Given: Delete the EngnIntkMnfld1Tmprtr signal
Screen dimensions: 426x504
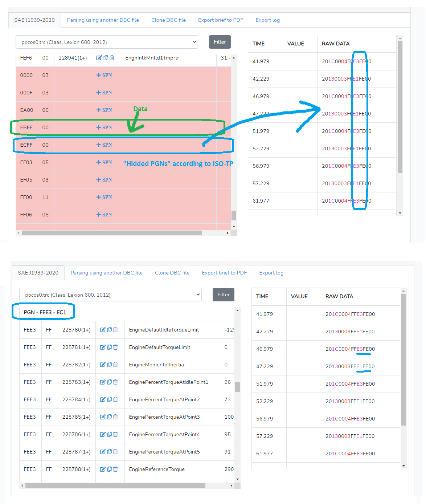Looking at the screenshot, I should [x=112, y=58].
